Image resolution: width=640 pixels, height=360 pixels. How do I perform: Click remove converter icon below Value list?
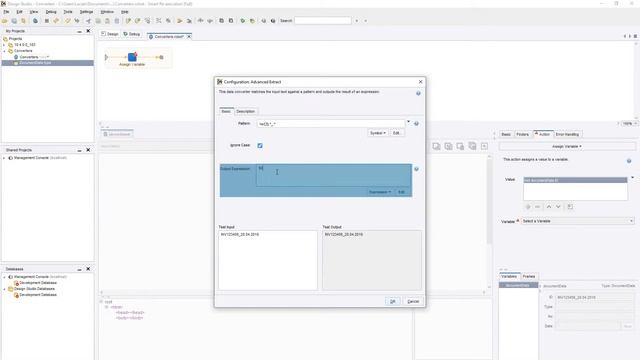538,207
